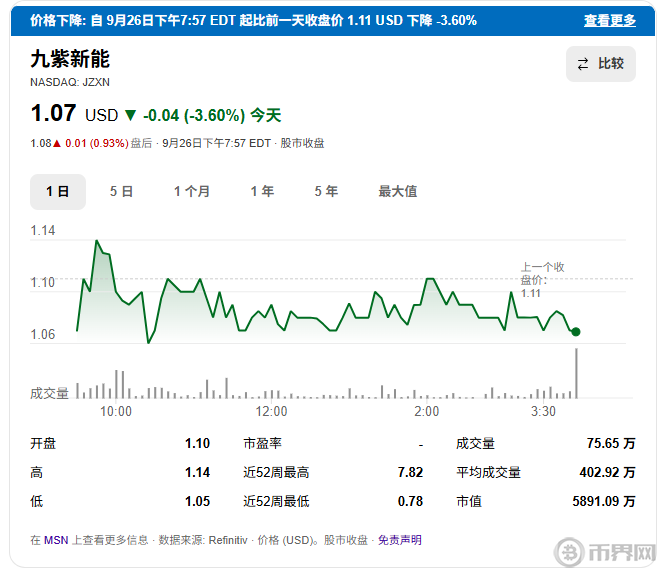The image size is (667, 580).
Task: Select the 1 日 time range tab
Action: pos(58,191)
